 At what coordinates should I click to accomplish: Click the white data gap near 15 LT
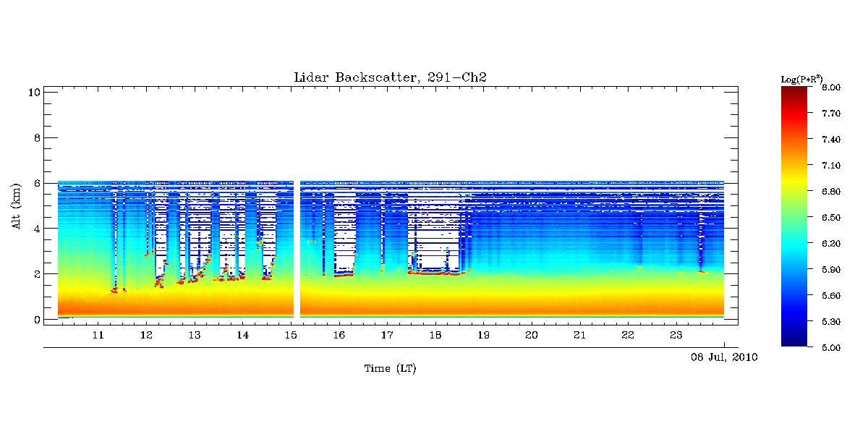pos(297,249)
